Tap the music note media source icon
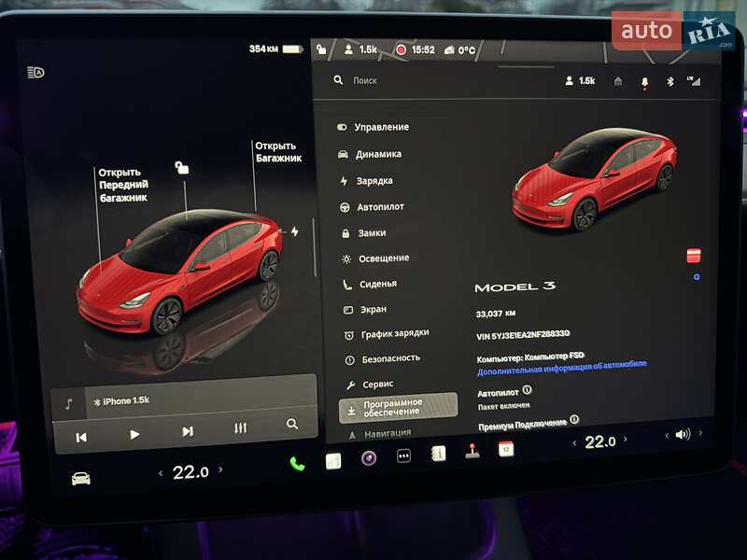 click(x=68, y=404)
